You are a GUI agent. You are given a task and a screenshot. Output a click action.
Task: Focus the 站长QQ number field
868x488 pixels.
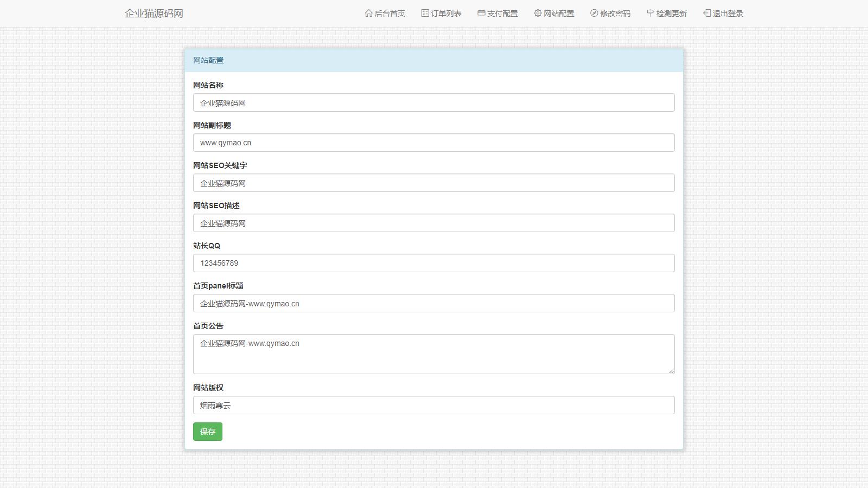click(433, 264)
